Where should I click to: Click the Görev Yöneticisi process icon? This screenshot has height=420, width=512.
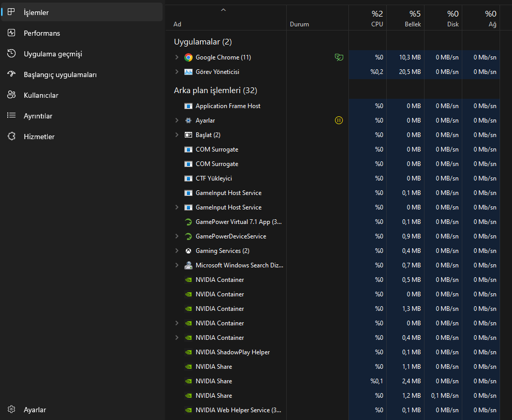188,72
